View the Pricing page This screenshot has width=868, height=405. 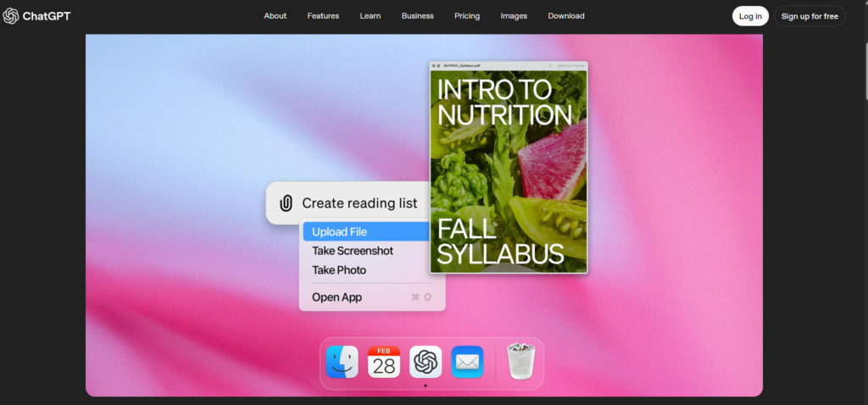click(467, 16)
